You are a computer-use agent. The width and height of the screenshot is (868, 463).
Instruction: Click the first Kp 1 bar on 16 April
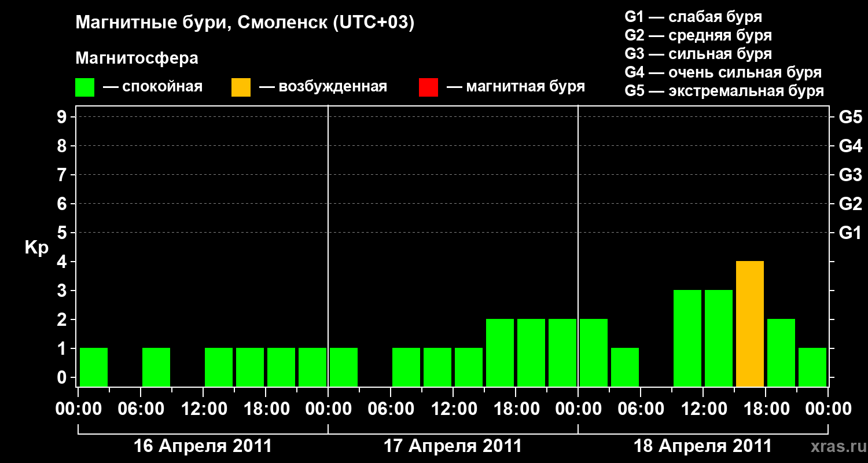(x=94, y=368)
